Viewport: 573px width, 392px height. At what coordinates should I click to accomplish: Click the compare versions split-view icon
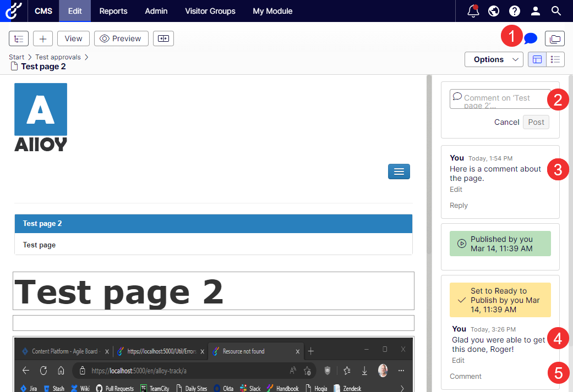point(163,38)
